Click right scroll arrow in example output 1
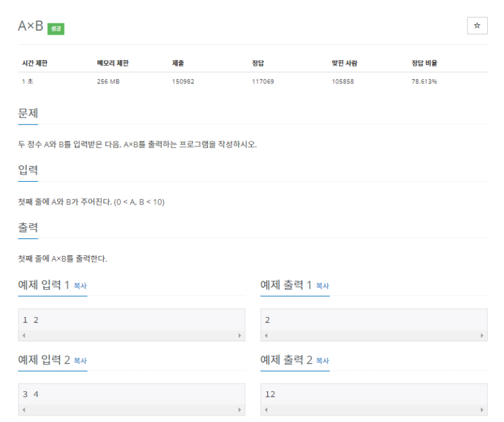The image size is (504, 422). 482,335
